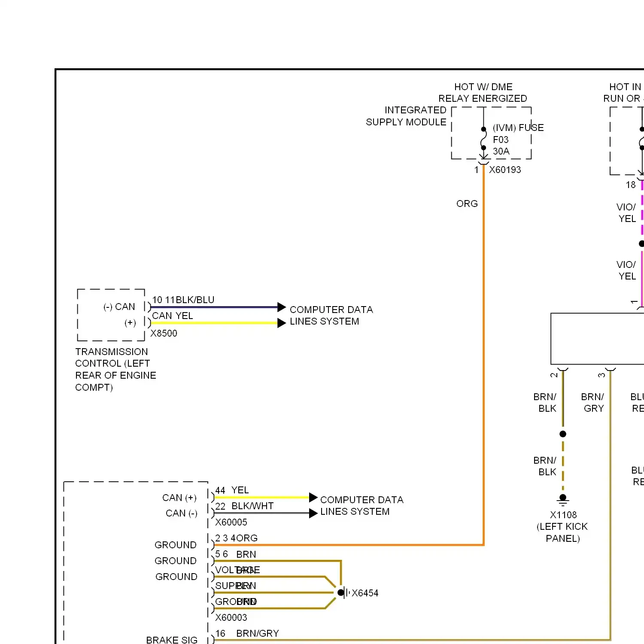Click the 2 3 4 ORG wire label
The width and height of the screenshot is (644, 644).
[x=236, y=538]
